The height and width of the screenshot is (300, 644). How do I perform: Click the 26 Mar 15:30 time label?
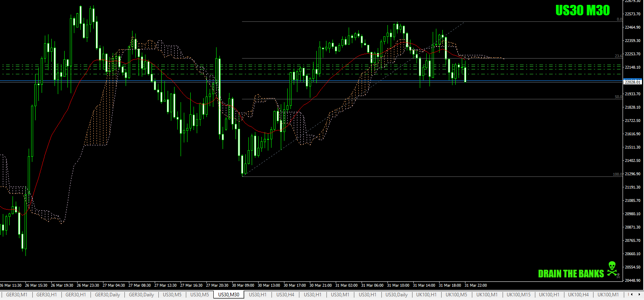pos(36,285)
